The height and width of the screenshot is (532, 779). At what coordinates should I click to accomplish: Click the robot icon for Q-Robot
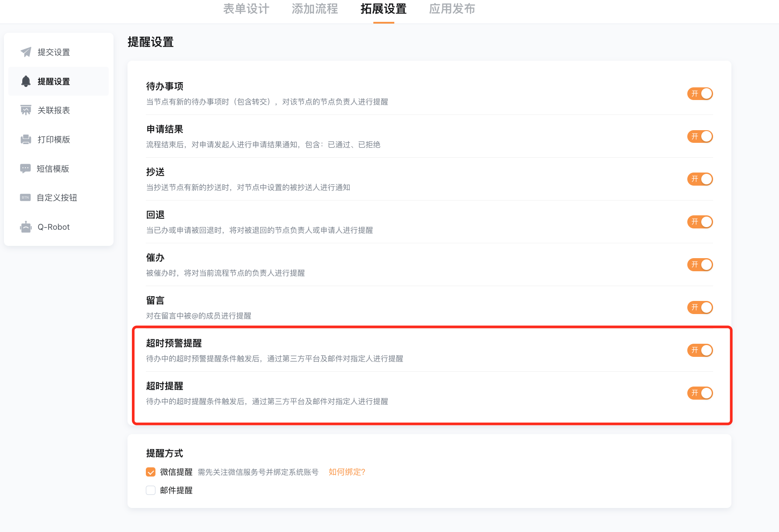[26, 227]
